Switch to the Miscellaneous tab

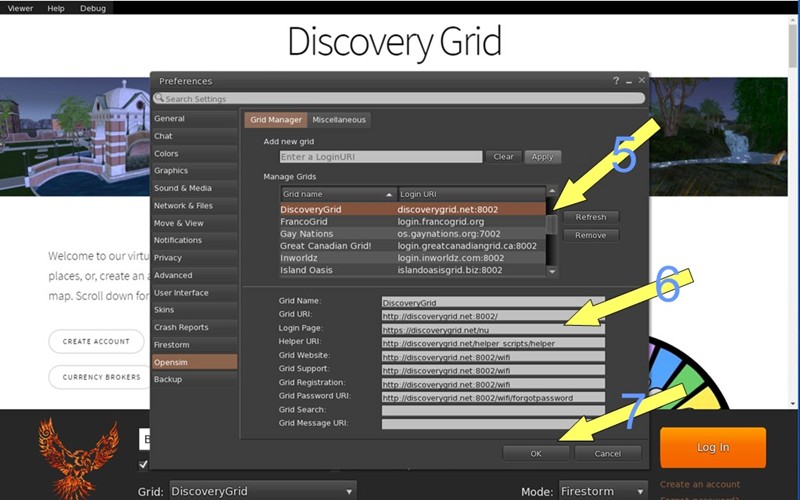pos(339,120)
